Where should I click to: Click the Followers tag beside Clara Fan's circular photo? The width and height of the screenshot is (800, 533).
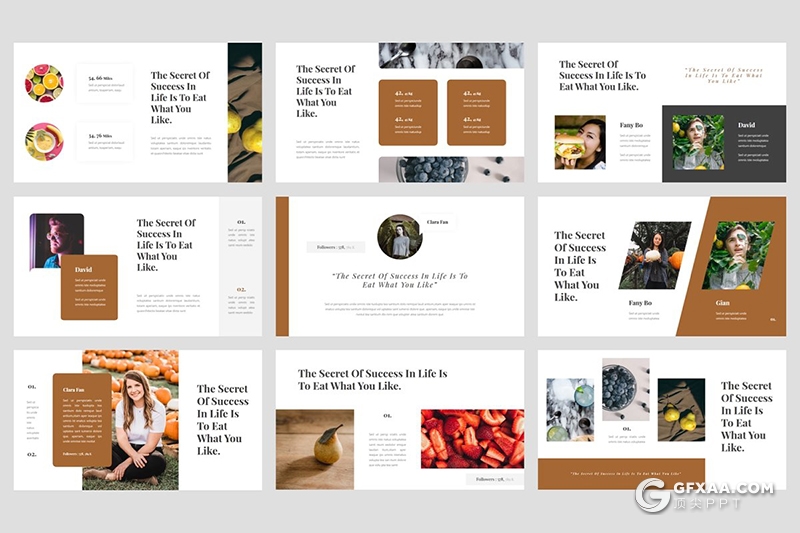click(x=337, y=246)
